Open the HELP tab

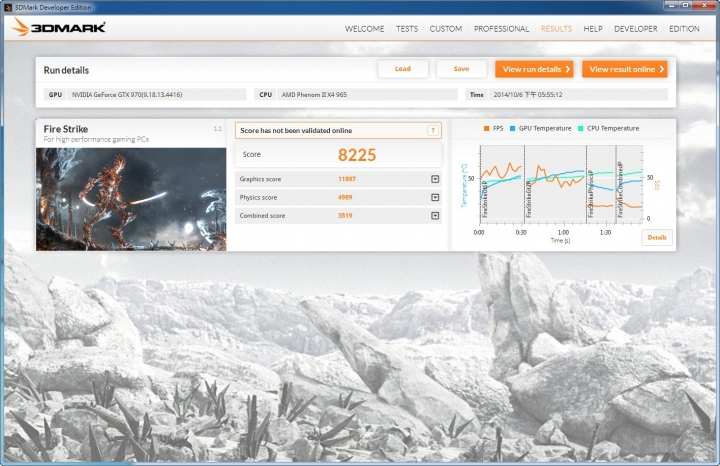pos(593,28)
